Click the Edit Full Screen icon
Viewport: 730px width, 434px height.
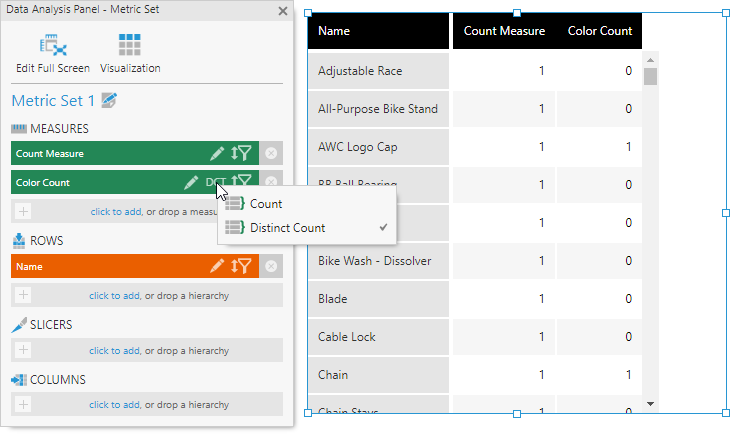52,46
